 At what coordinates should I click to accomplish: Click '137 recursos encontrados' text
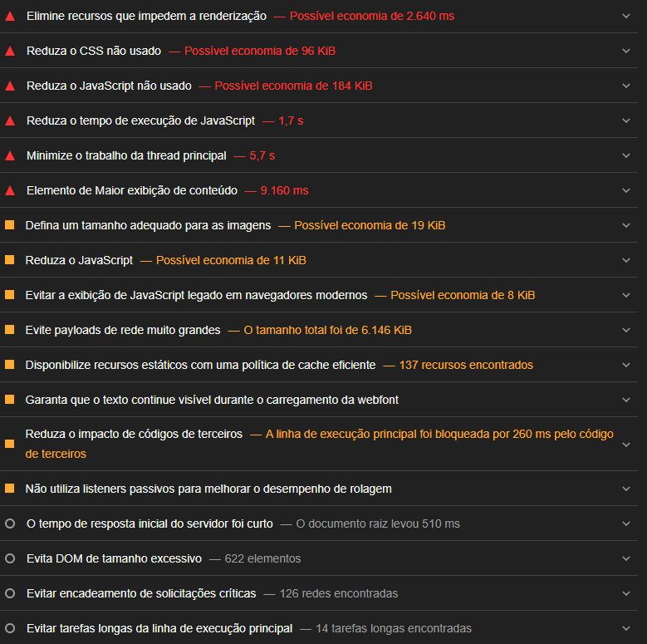[466, 365]
